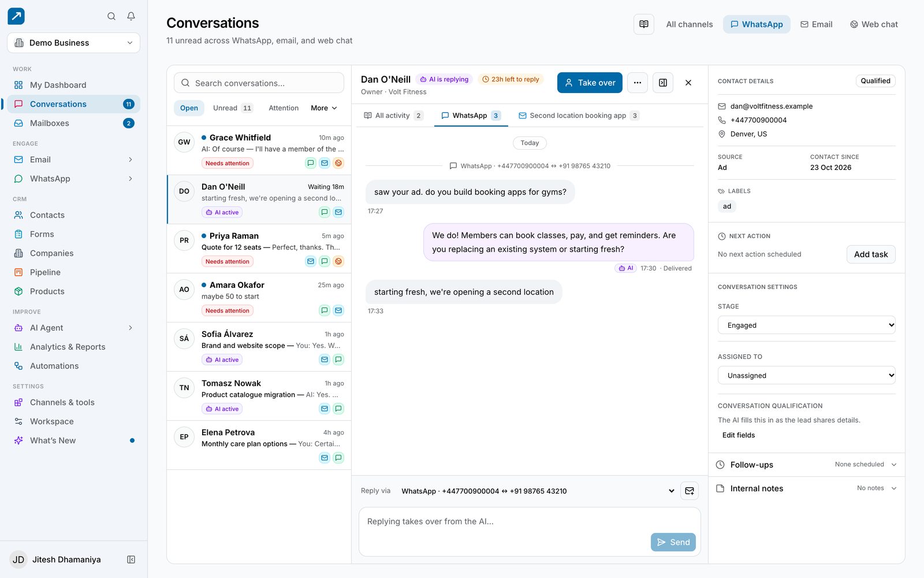This screenshot has height=578, width=924.
Task: Click Edit fields link
Action: (739, 435)
